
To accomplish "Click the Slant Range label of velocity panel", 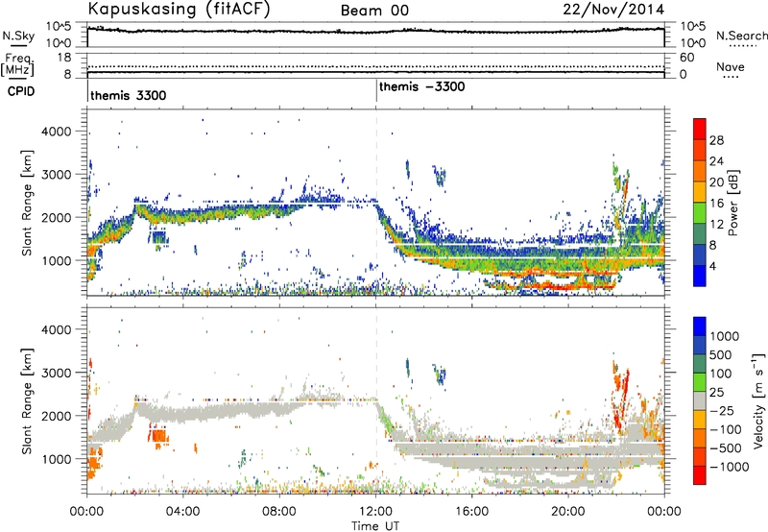I will pyautogui.click(x=27, y=401).
